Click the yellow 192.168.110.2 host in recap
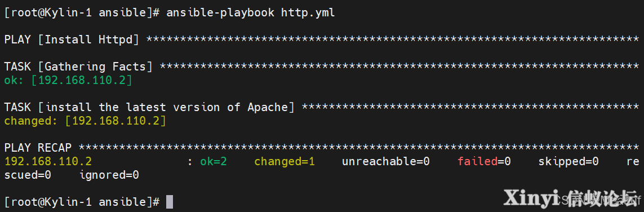644x212 pixels. (x=48, y=161)
